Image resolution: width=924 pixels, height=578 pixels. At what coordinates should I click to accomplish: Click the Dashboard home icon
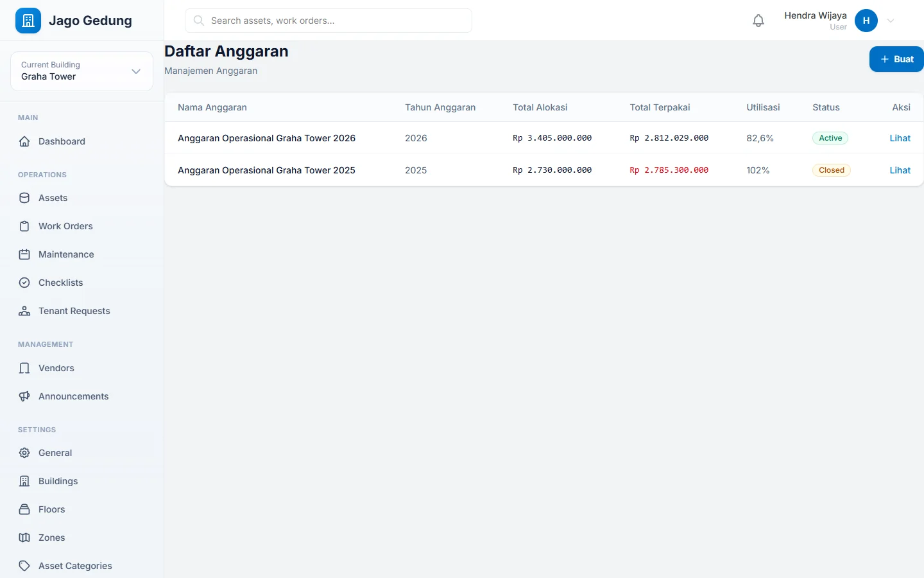(x=24, y=141)
